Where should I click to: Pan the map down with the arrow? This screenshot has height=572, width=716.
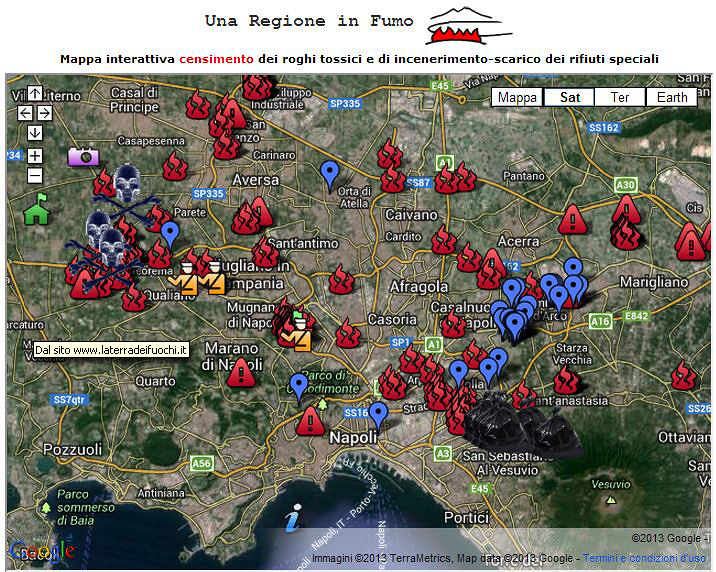coord(35,133)
